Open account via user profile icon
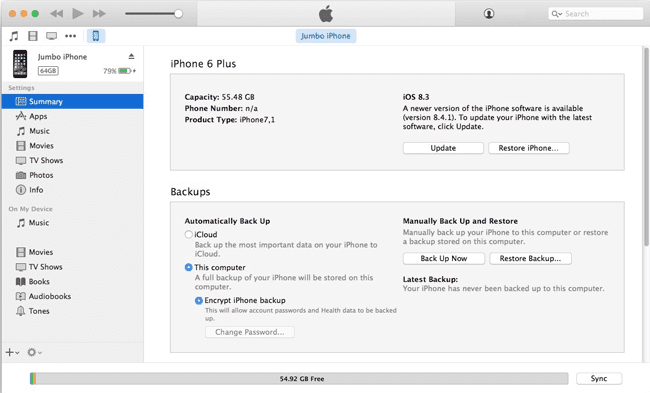 (x=489, y=14)
